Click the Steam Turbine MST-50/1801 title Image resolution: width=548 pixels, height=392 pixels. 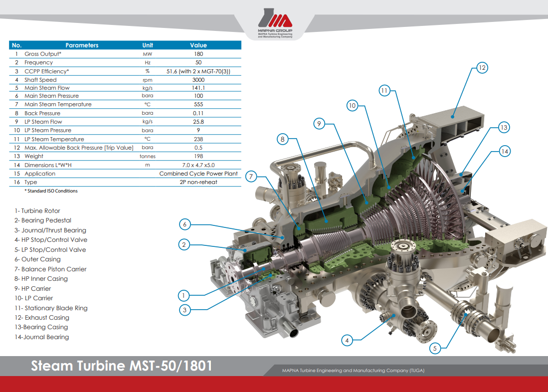point(122,366)
